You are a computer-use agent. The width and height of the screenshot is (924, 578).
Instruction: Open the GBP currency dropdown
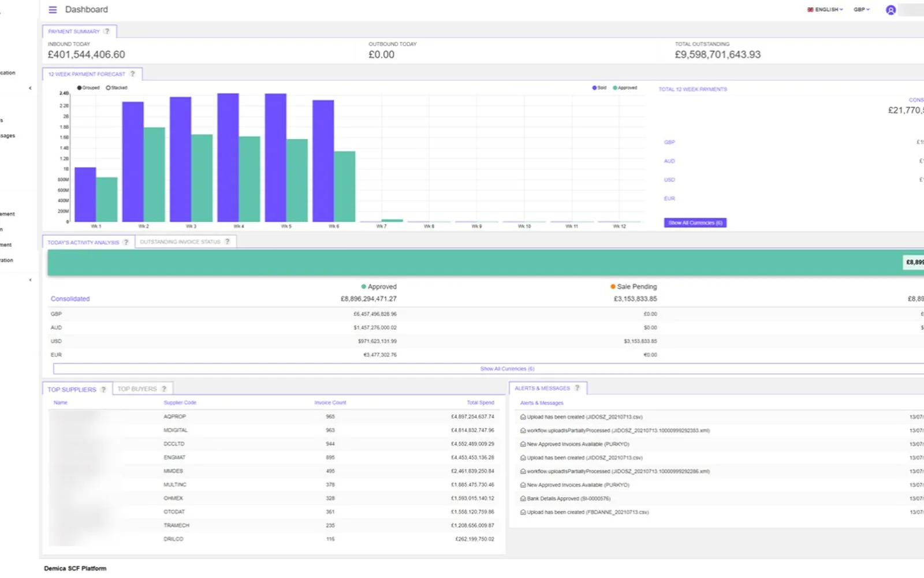(862, 9)
